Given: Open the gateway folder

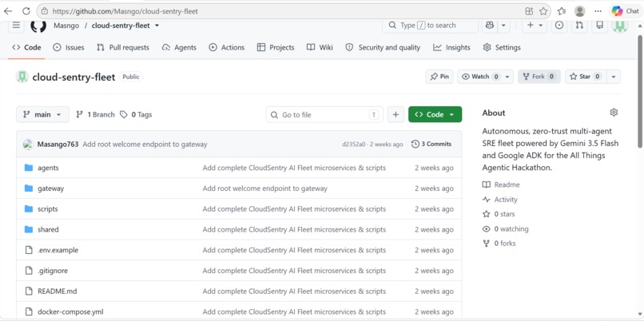Looking at the screenshot, I should [50, 188].
